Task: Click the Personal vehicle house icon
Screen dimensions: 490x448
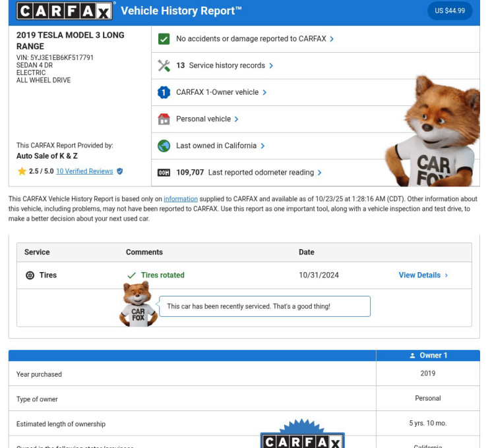Action: pyautogui.click(x=164, y=119)
